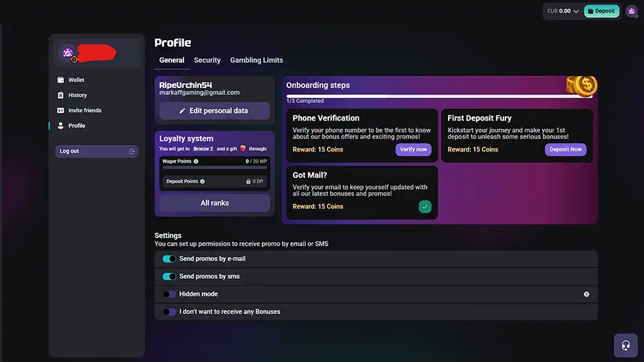Click the email markaffgaming@gmail.com
The image size is (644, 362).
point(199,93)
